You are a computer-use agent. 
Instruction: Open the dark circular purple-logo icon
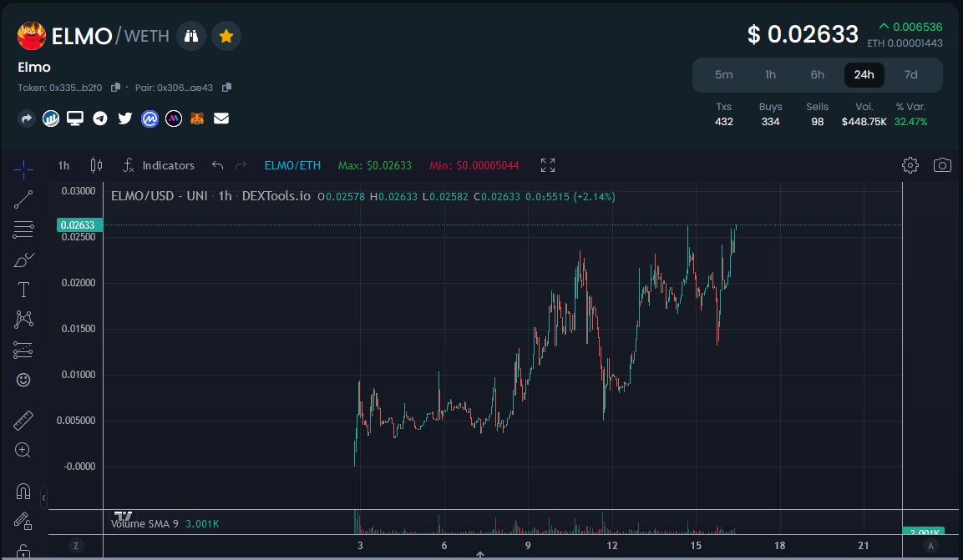click(174, 119)
